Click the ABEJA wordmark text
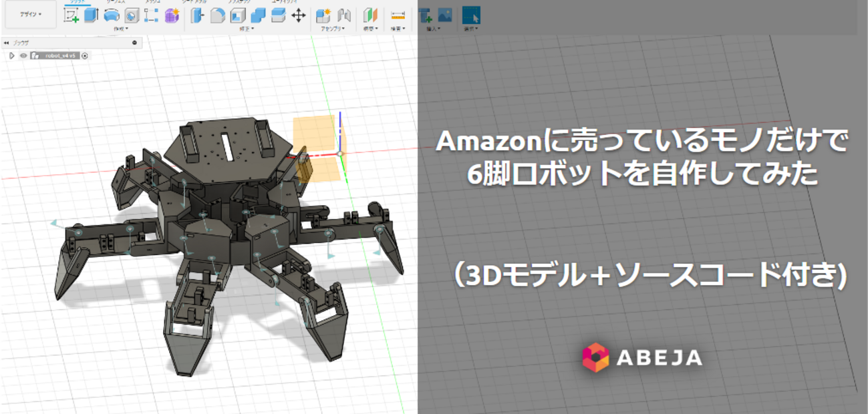This screenshot has height=414, width=868. click(x=659, y=358)
